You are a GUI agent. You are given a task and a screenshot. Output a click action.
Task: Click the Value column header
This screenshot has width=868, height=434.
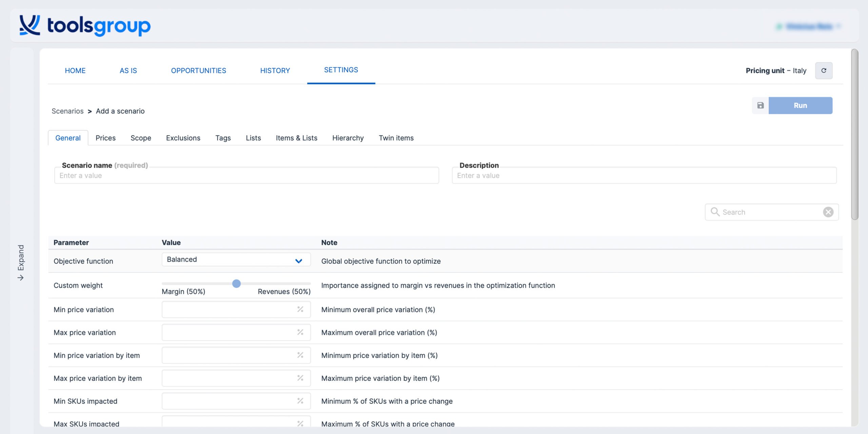click(171, 242)
